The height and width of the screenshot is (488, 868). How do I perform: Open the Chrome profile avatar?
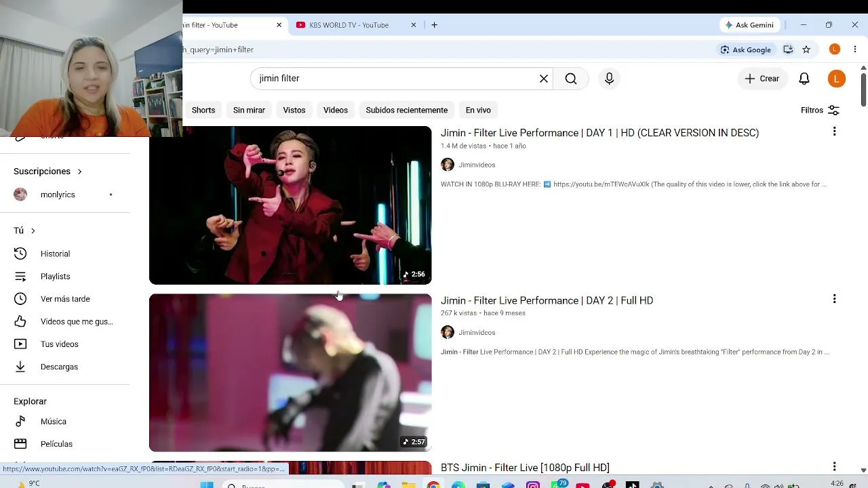point(835,49)
